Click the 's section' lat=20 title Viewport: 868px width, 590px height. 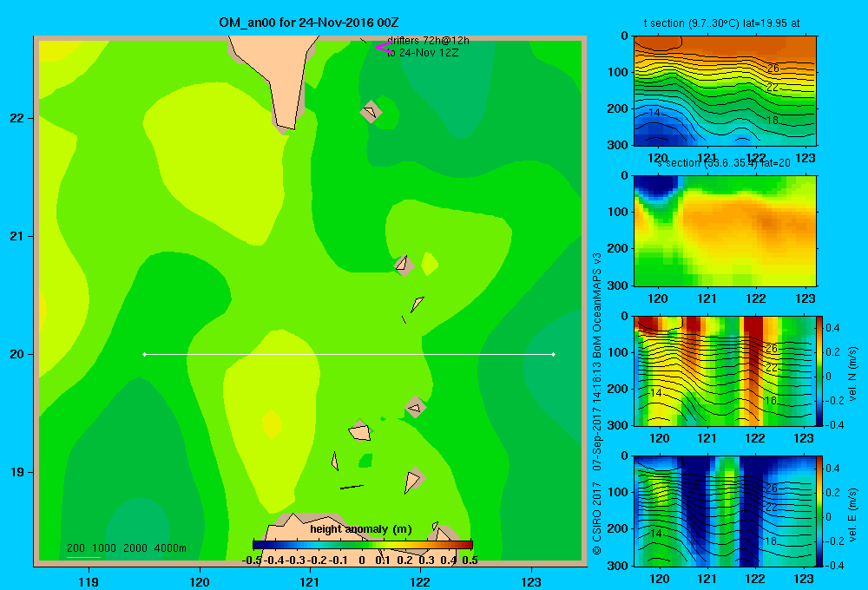tap(724, 163)
